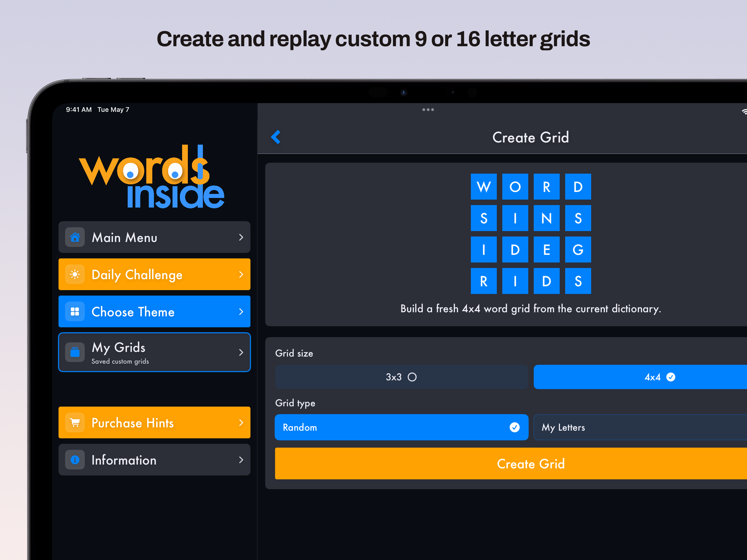Open the Choose Theme menu item
This screenshot has height=560, width=747.
(x=154, y=311)
